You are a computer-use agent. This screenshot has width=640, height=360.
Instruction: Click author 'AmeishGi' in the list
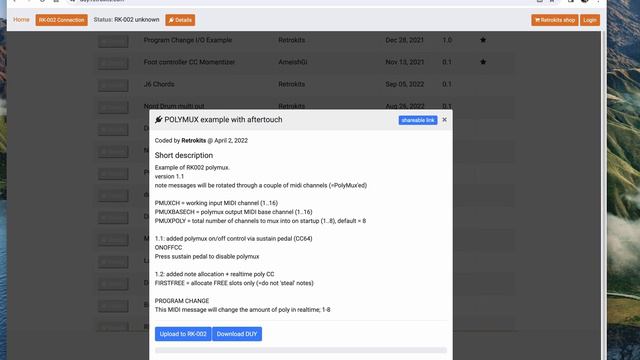coord(293,62)
